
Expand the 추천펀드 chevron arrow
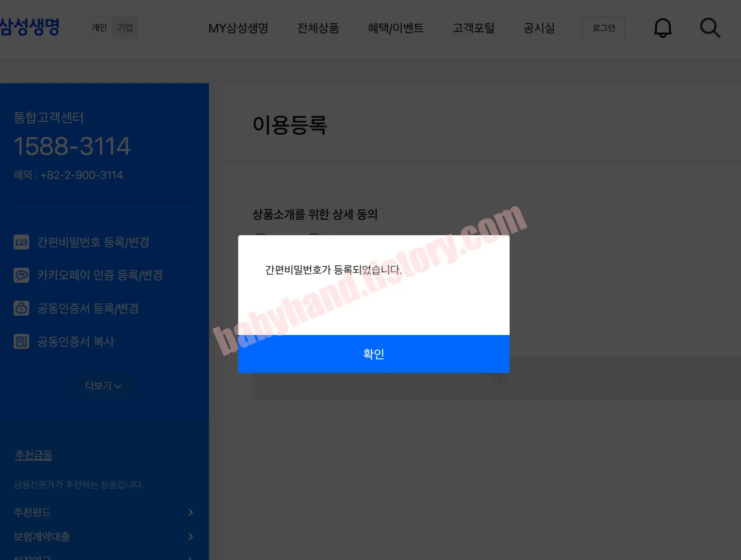tap(190, 512)
